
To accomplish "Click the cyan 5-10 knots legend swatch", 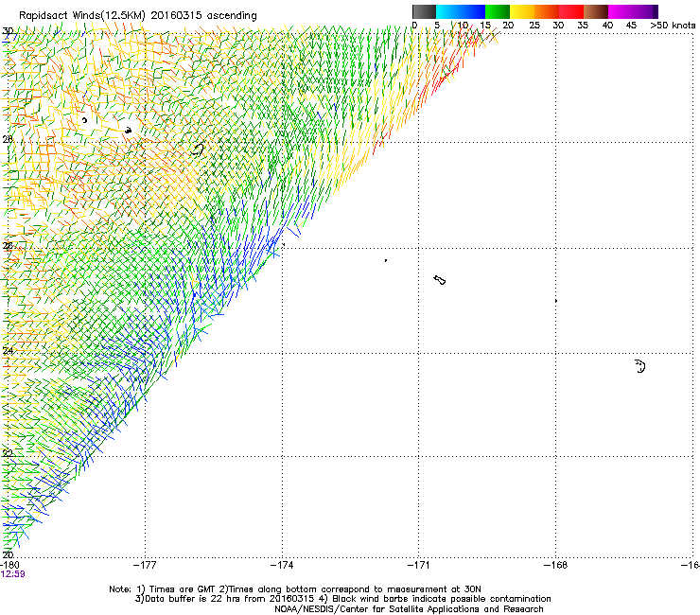I will 448,11.
